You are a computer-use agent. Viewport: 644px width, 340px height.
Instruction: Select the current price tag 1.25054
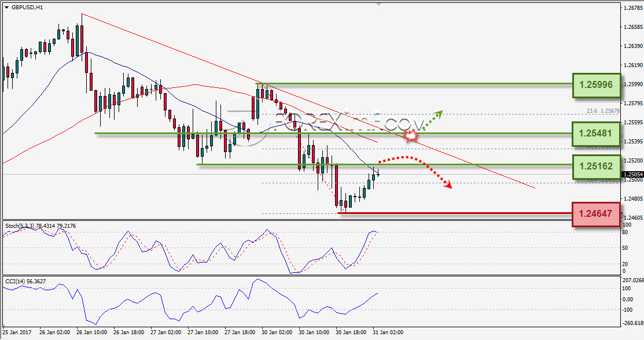[x=632, y=174]
